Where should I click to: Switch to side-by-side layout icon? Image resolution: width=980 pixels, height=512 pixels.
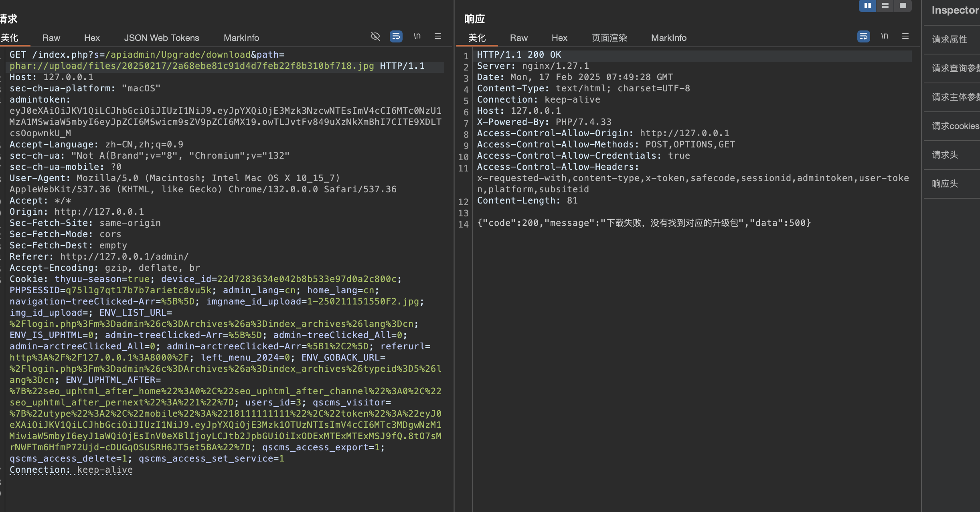867,6
